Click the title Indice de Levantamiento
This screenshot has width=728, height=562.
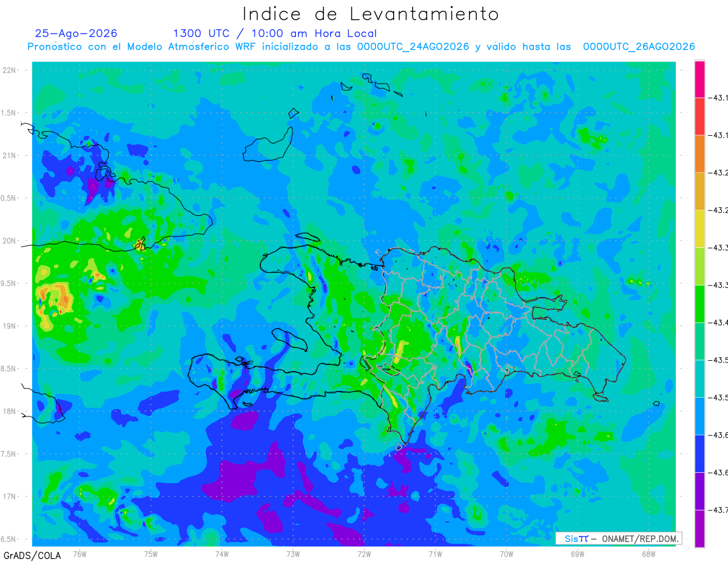(x=371, y=14)
